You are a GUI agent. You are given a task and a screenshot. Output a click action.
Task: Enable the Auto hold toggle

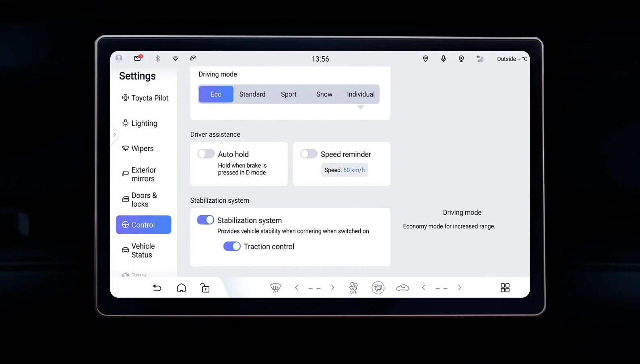(x=206, y=154)
